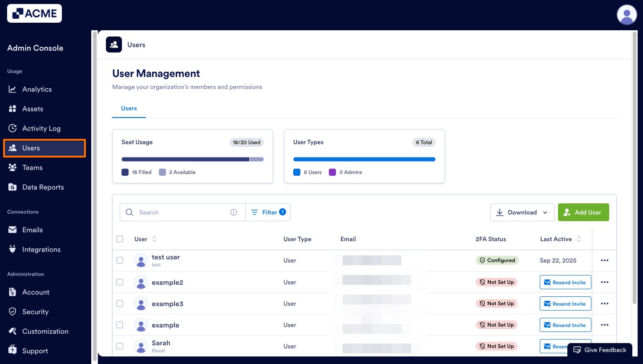
Task: Click the Data Reports folder icon
Action: point(12,187)
